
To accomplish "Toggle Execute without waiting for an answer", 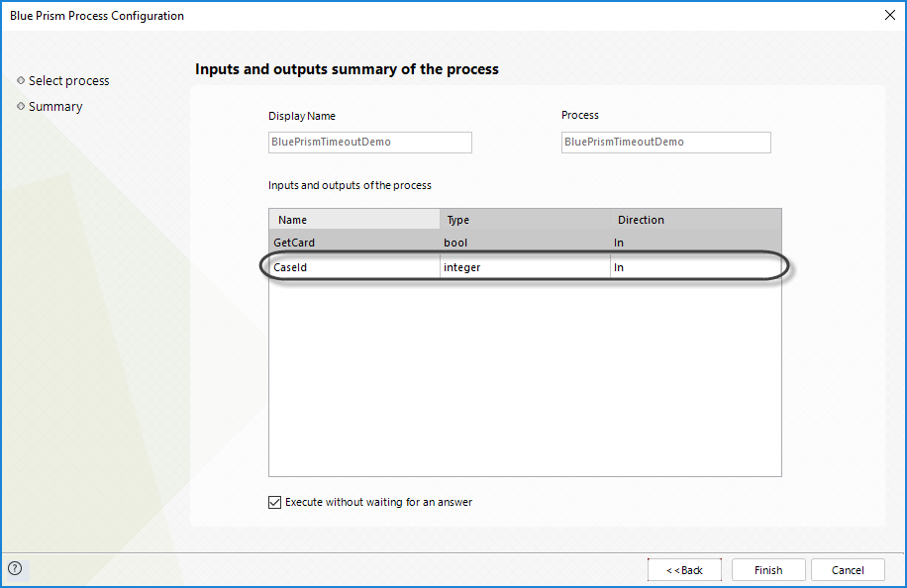I will coord(274,502).
